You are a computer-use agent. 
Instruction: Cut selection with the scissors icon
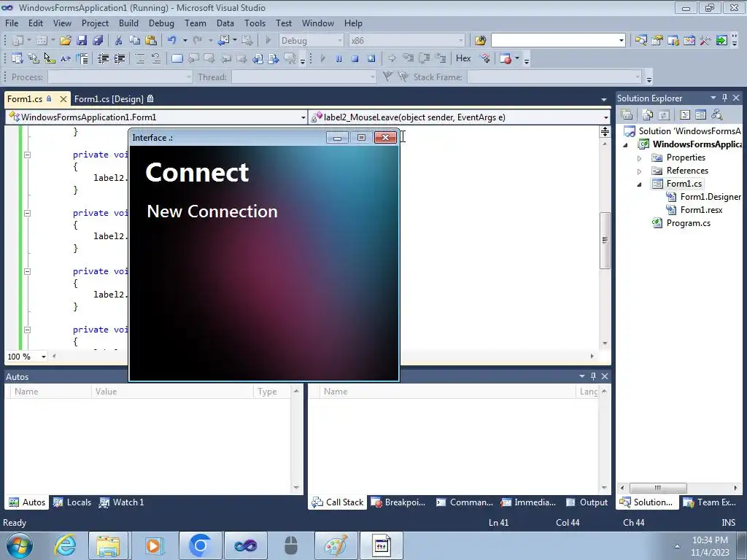pyautogui.click(x=119, y=41)
